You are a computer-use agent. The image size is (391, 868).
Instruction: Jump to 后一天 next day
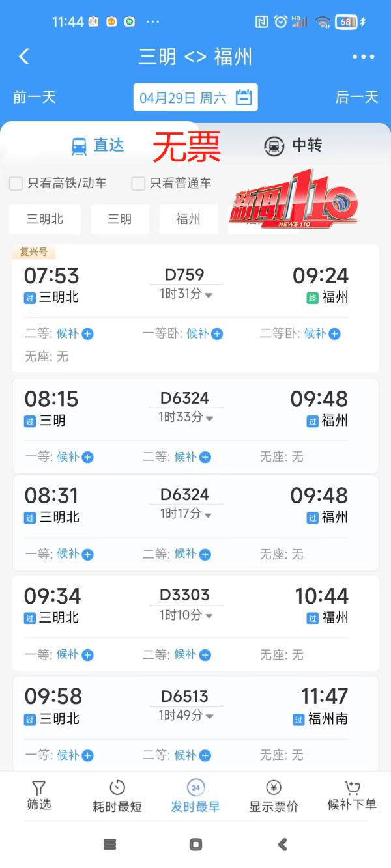tap(356, 96)
